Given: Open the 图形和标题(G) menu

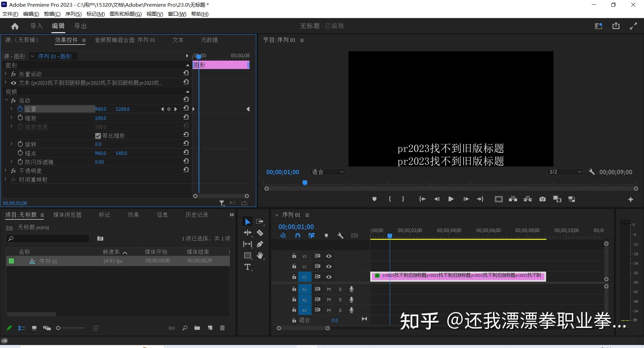Looking at the screenshot, I should [x=125, y=14].
